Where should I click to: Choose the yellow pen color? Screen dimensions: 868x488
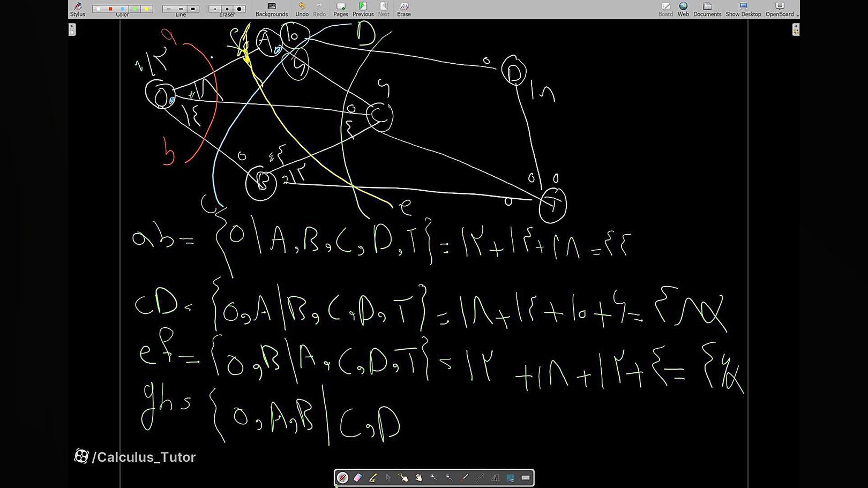pos(147,9)
